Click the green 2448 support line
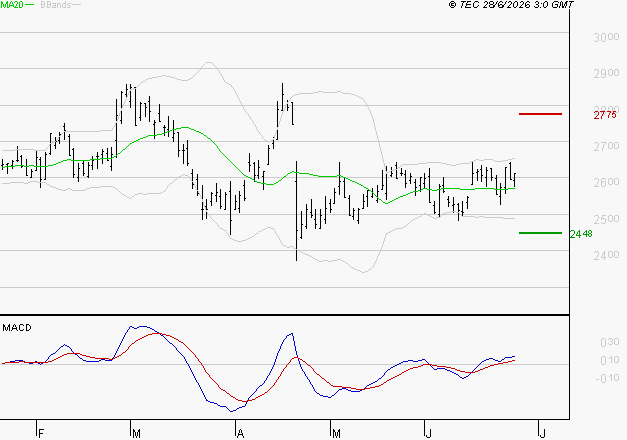This screenshot has height=440, width=627. click(540, 233)
